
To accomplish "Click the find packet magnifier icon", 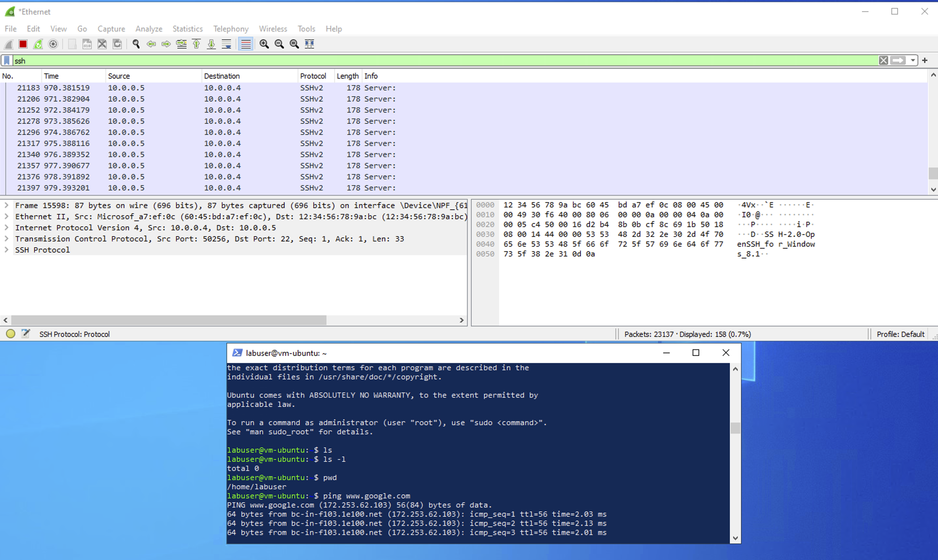I will [x=136, y=44].
